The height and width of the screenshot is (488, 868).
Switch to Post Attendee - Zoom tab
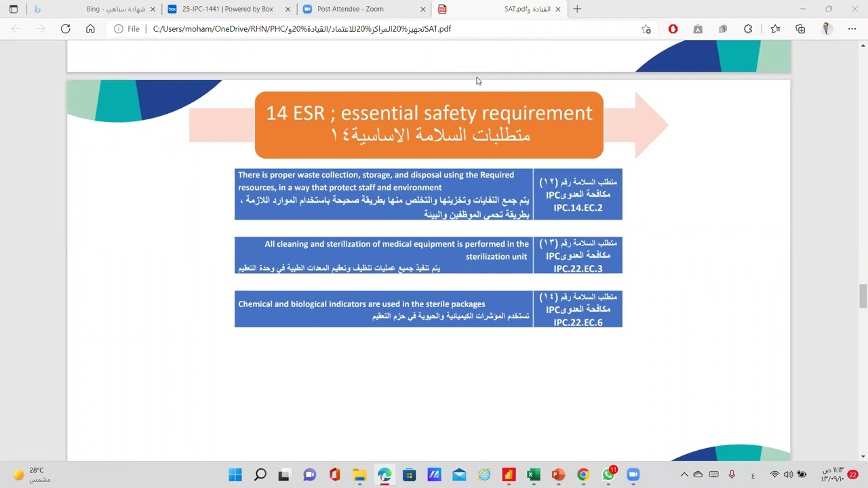pyautogui.click(x=364, y=9)
